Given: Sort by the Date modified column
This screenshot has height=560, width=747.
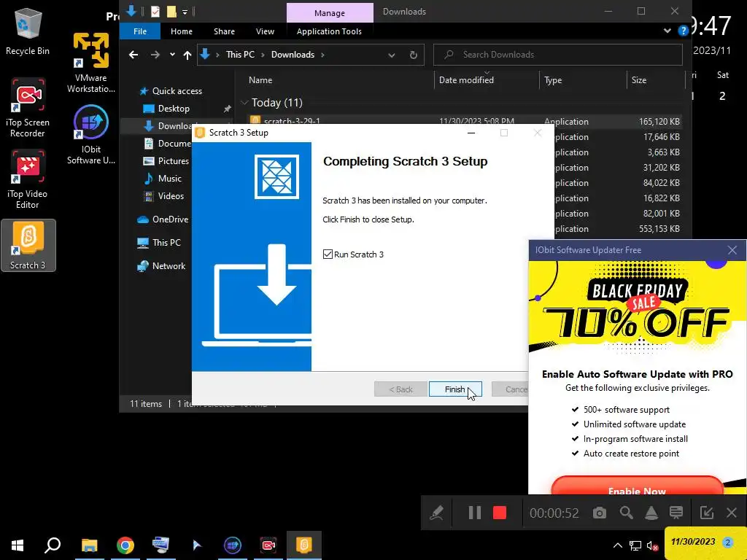Looking at the screenshot, I should pyautogui.click(x=466, y=80).
